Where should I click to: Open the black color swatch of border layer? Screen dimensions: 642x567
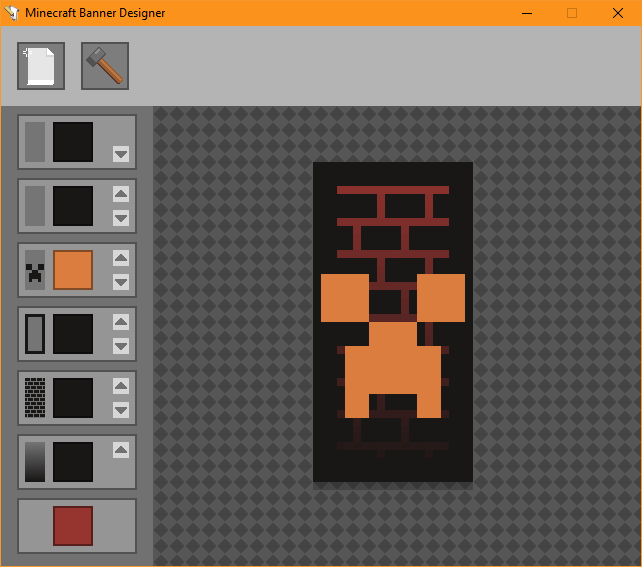tap(73, 334)
